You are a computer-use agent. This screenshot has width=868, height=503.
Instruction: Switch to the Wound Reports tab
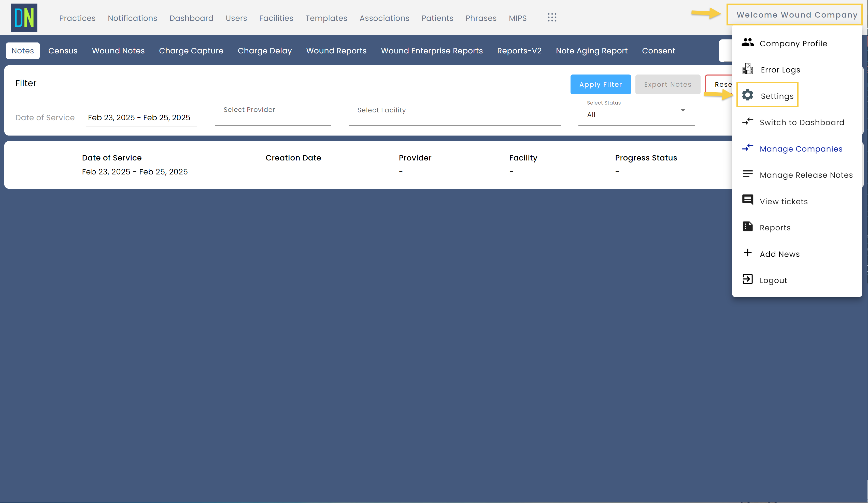(x=336, y=51)
